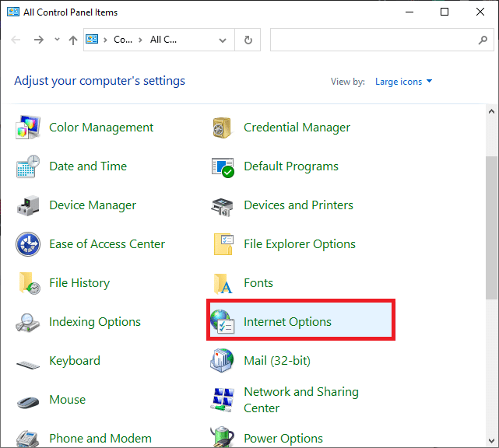Viewport: 499px width, 448px height.
Task: Open the Network and Sharing Center icon
Action: (223, 400)
